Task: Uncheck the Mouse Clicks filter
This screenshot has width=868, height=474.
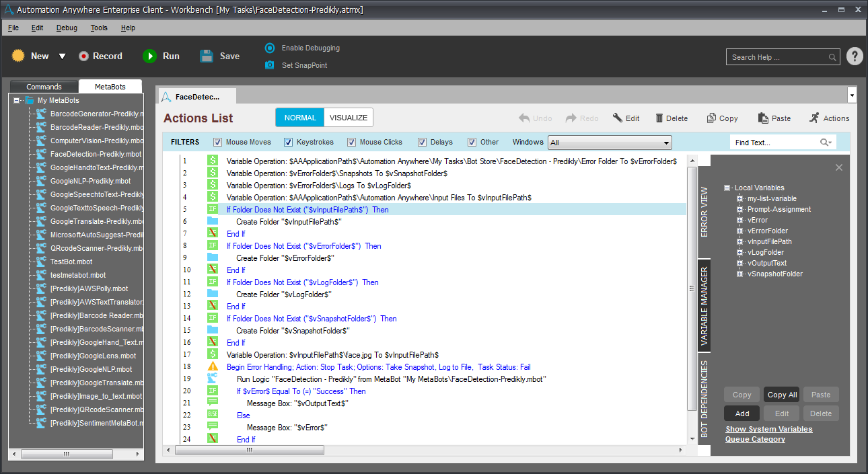Action: [351, 142]
